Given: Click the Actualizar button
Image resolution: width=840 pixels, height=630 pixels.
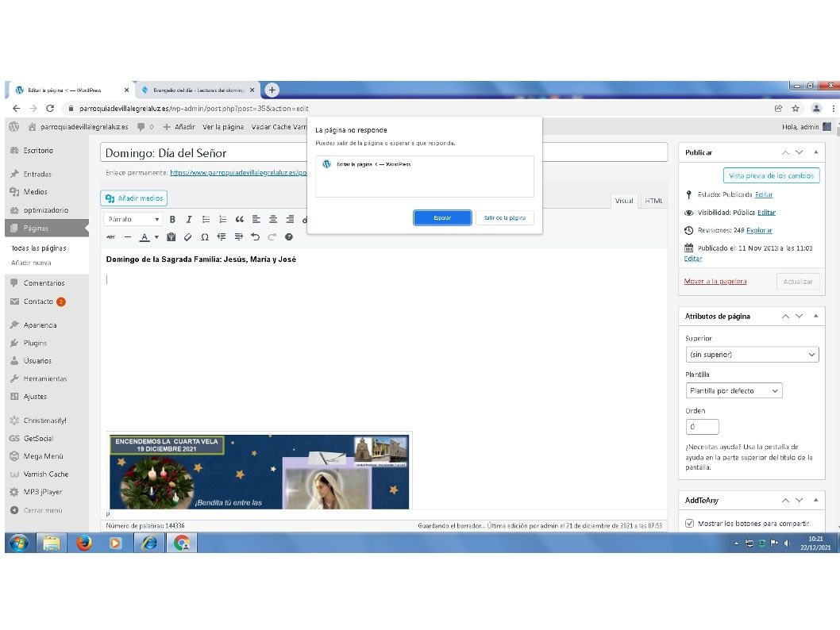Looking at the screenshot, I should tap(798, 282).
